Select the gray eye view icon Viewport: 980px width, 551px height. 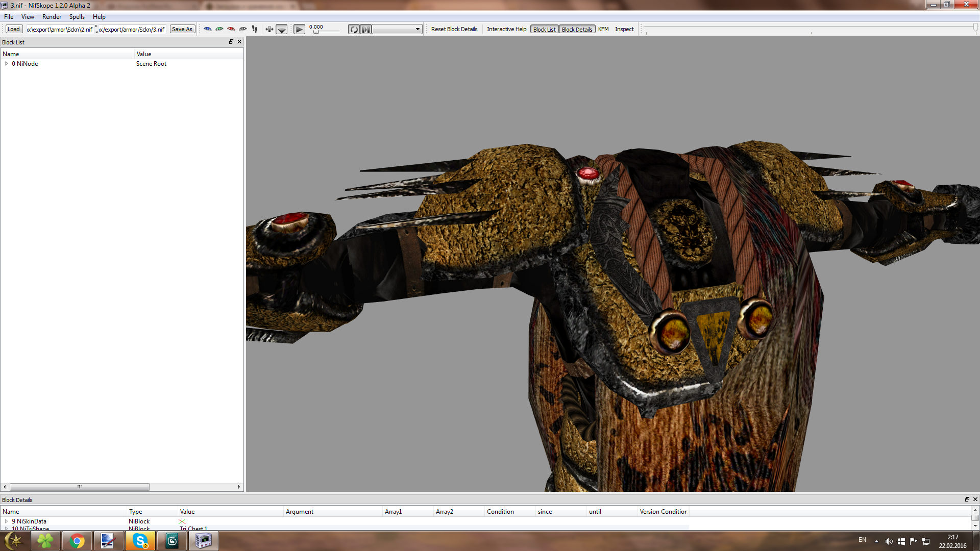[x=243, y=29]
